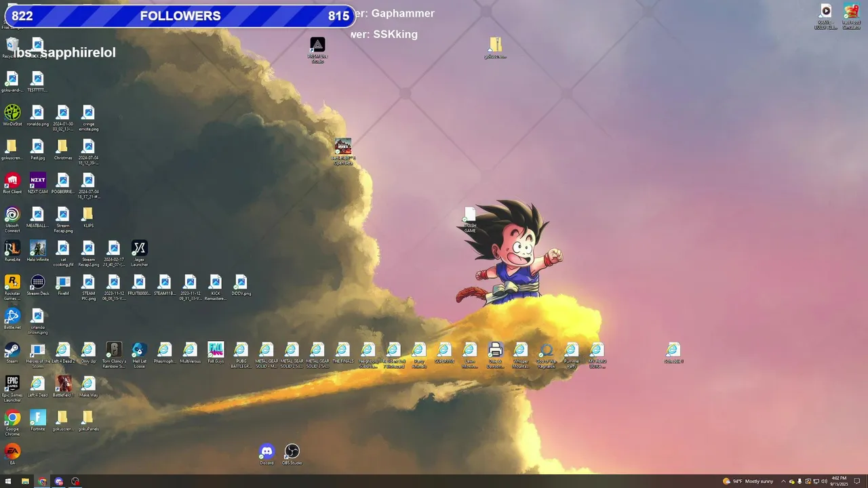Select the Make Way shortcut

pos(88,387)
